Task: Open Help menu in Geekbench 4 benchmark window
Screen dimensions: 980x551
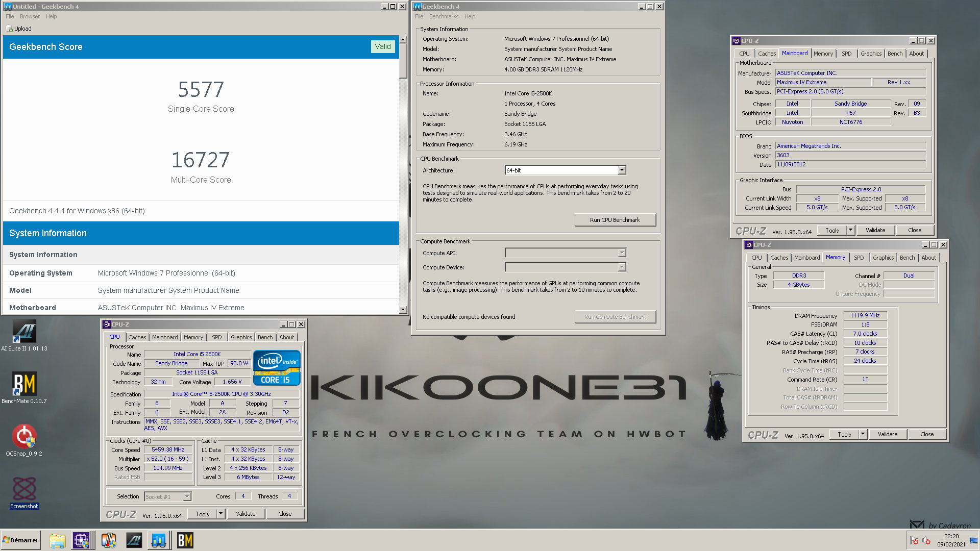Action: 470,16
